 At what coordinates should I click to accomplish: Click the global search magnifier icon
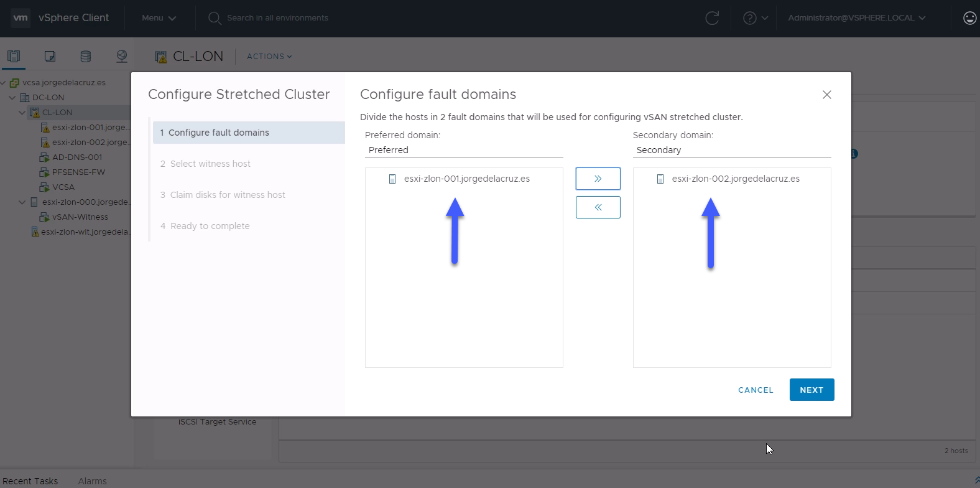click(x=215, y=18)
